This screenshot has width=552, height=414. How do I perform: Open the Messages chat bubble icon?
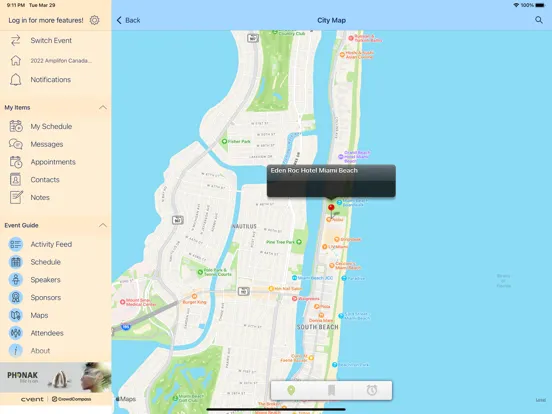(x=16, y=144)
